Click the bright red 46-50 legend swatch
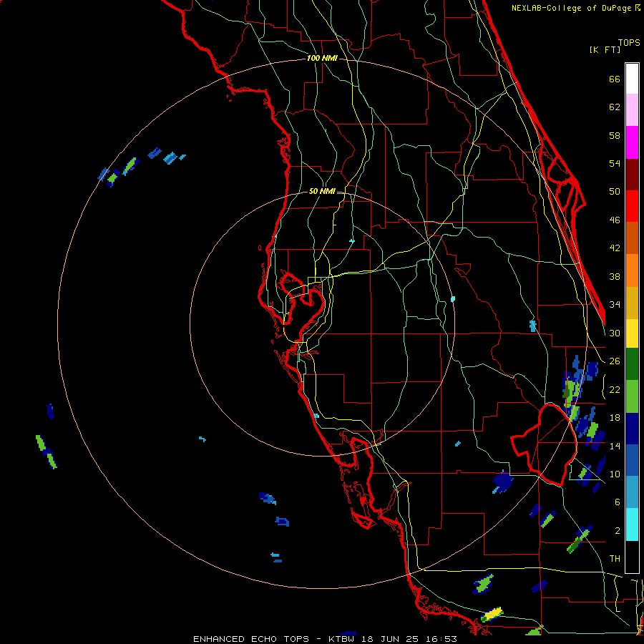644x644 pixels. pos(632,206)
